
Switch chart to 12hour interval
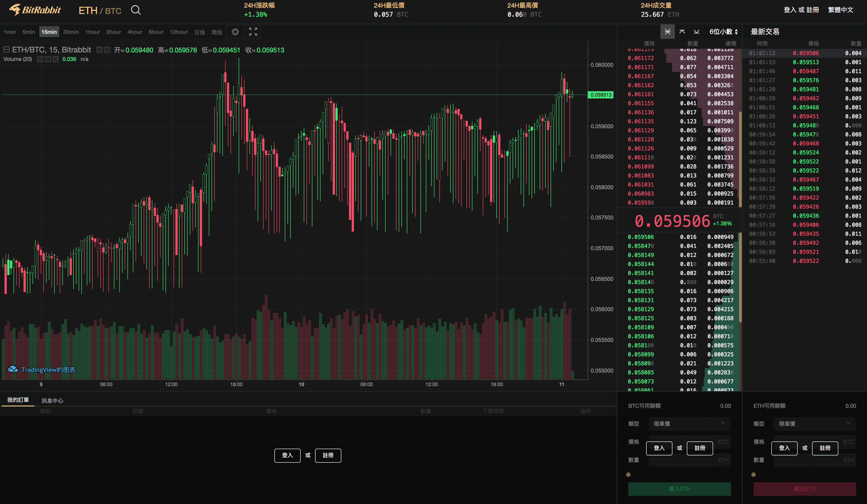pos(179,32)
